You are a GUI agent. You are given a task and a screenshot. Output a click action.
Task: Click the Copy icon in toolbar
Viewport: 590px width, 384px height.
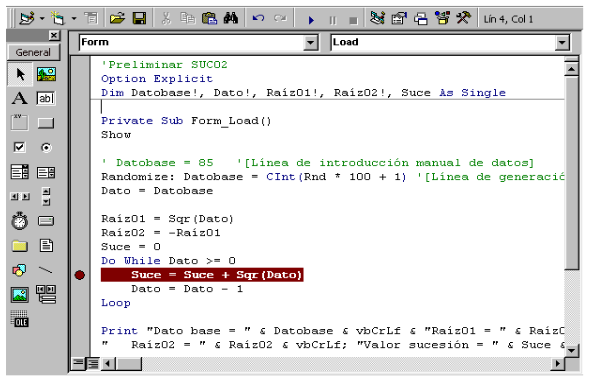point(187,18)
